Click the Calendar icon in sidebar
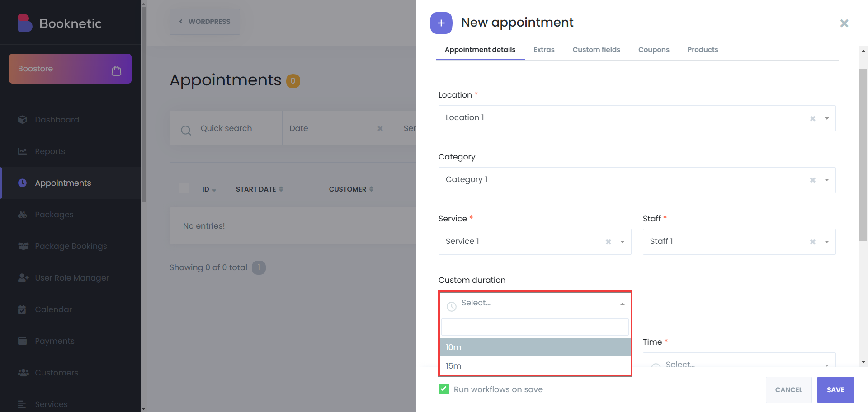Image resolution: width=868 pixels, height=412 pixels. coord(22,309)
